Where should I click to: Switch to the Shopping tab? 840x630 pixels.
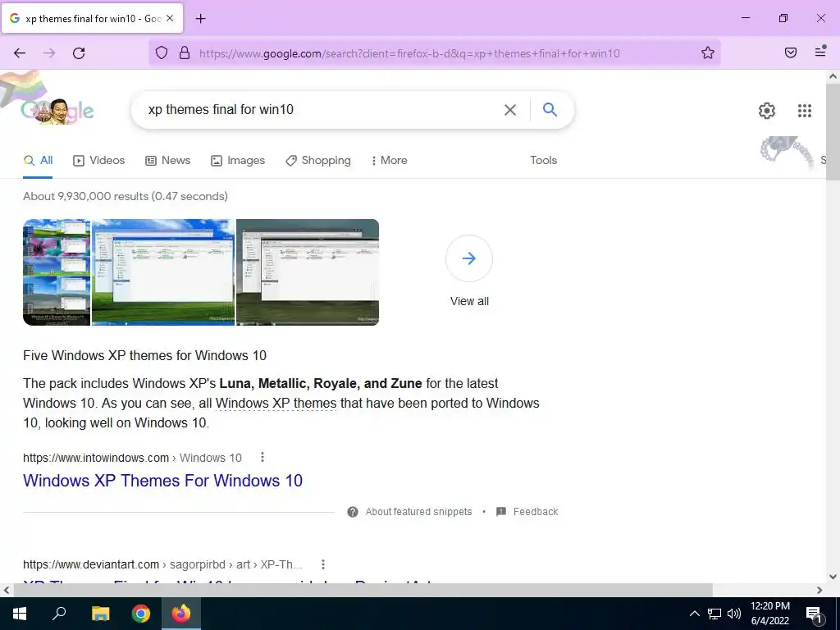pyautogui.click(x=318, y=160)
